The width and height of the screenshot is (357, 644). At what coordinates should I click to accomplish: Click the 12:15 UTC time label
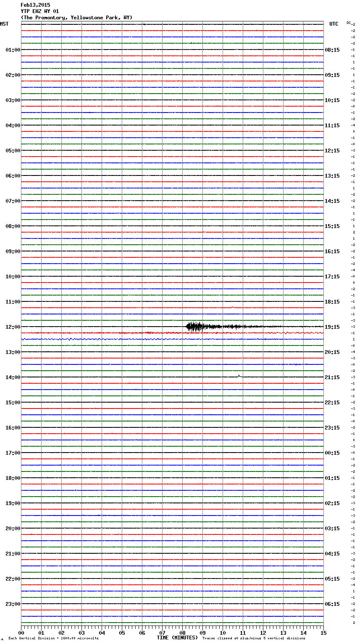tap(332, 151)
